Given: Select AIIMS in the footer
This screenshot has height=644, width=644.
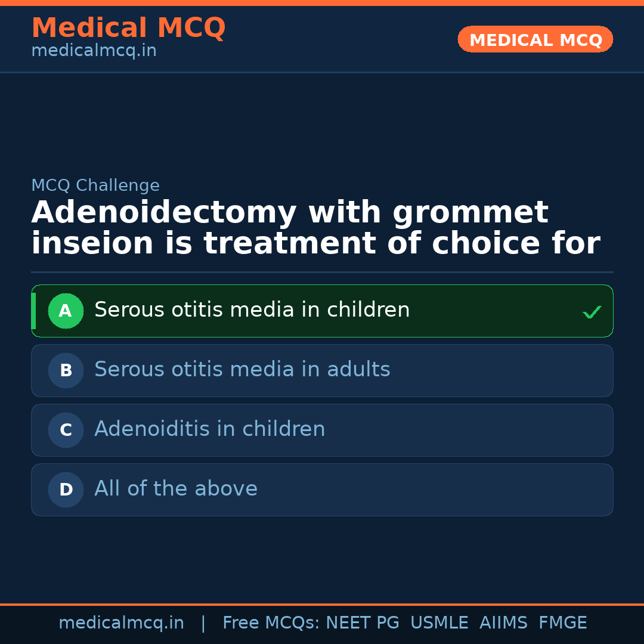Looking at the screenshot, I should [503, 623].
